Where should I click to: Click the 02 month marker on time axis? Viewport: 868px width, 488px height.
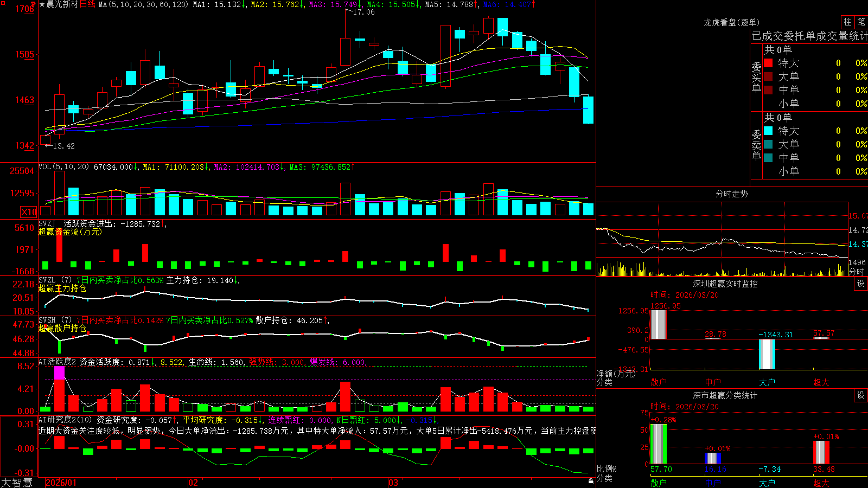193,483
